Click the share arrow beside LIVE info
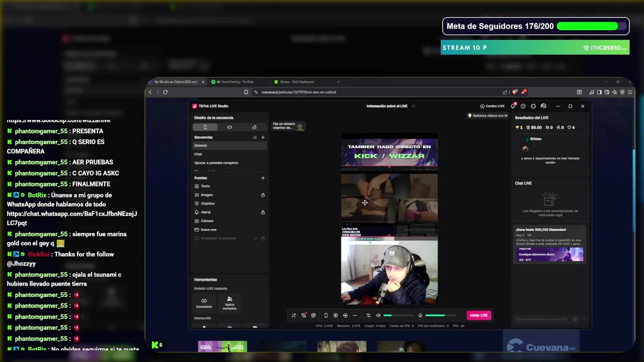The width and height of the screenshot is (644, 362). point(413,106)
